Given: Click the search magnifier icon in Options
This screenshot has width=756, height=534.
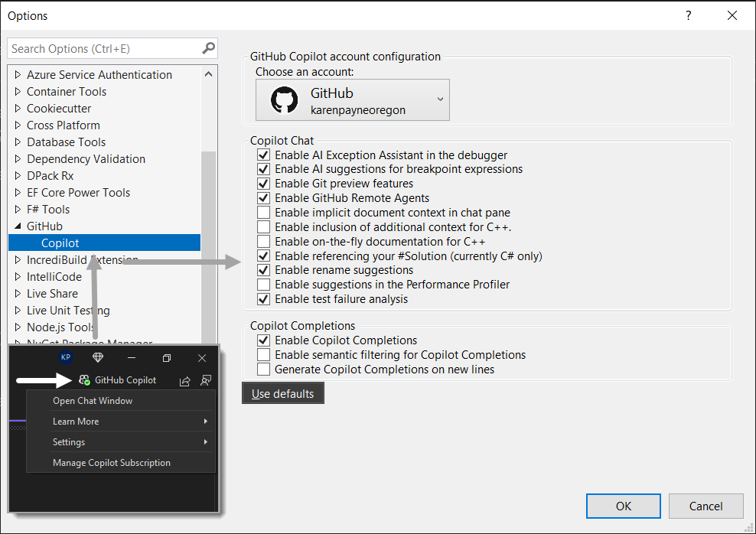Looking at the screenshot, I should click(x=208, y=48).
